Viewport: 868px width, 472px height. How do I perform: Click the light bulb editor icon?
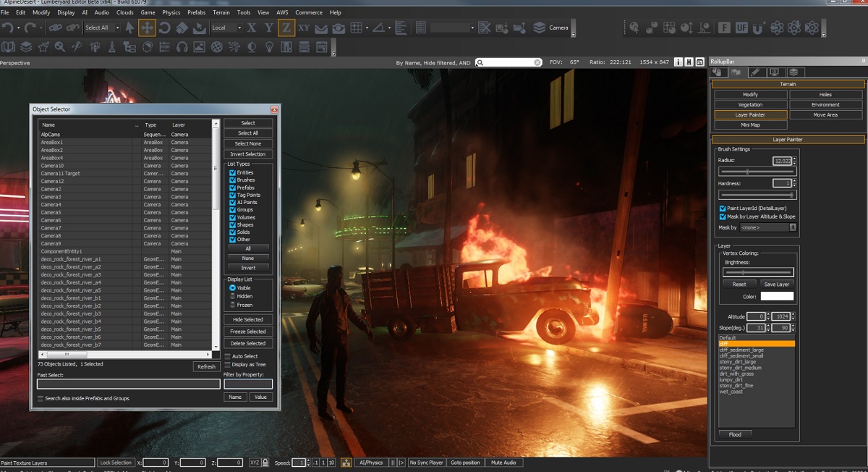pyautogui.click(x=269, y=46)
